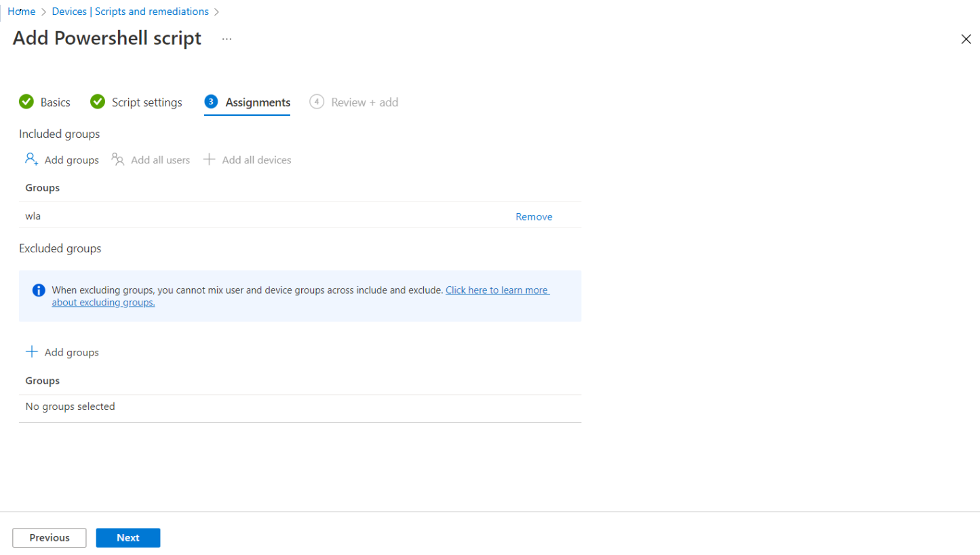Open the ellipsis more options menu
This screenshot has width=980, height=555.
pyautogui.click(x=227, y=39)
